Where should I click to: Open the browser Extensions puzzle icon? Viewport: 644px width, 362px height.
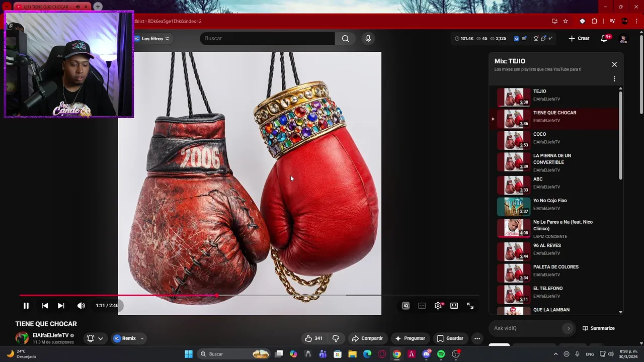595,21
